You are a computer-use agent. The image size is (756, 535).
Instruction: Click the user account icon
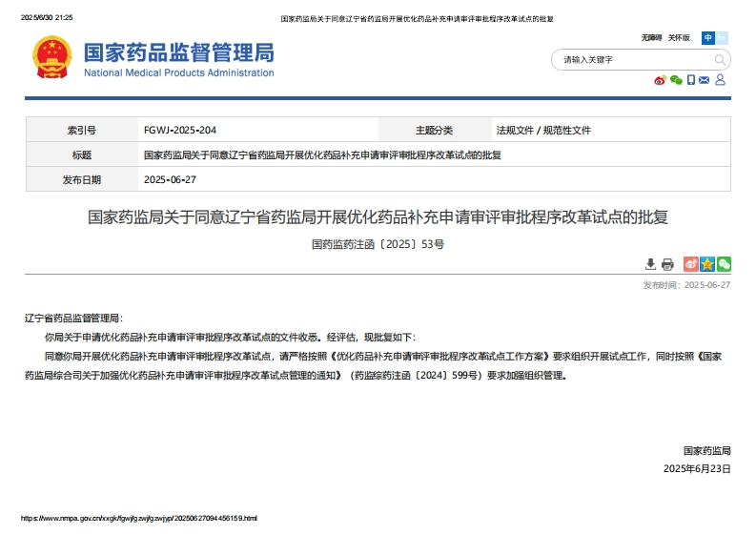[x=721, y=80]
